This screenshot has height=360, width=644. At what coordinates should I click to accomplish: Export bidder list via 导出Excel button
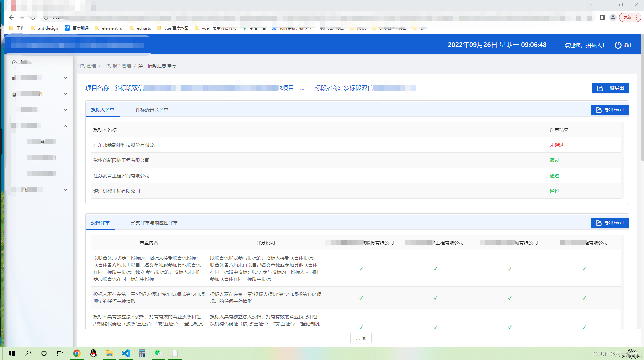coord(610,110)
